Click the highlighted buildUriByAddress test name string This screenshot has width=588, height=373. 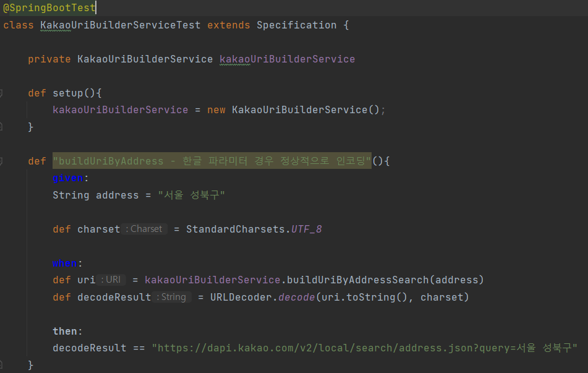pos(212,161)
